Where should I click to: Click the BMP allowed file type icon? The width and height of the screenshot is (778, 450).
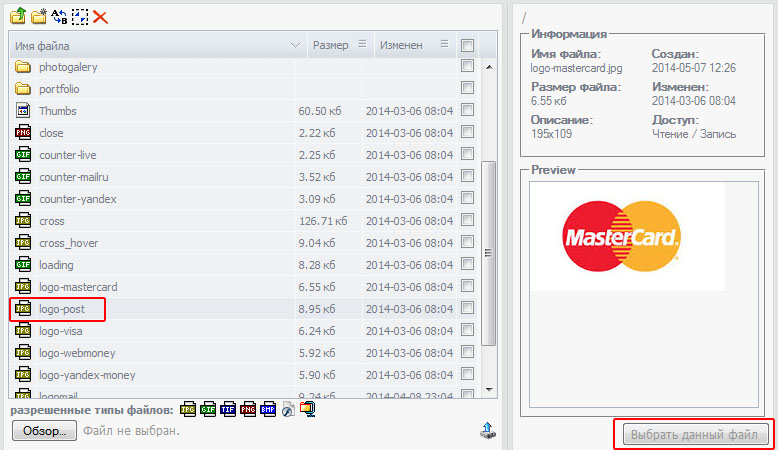pos(267,410)
